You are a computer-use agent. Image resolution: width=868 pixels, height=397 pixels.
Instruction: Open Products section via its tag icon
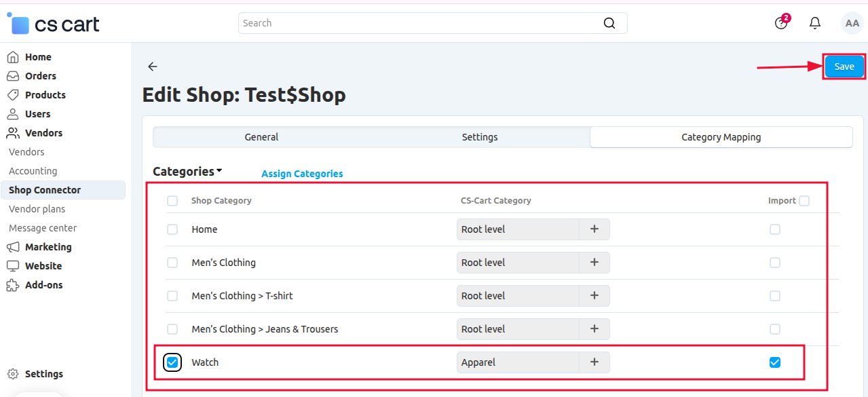point(12,94)
